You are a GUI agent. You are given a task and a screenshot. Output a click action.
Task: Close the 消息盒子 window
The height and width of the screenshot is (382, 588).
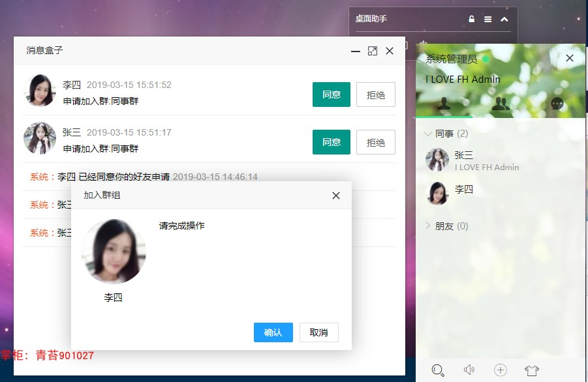[x=390, y=51]
